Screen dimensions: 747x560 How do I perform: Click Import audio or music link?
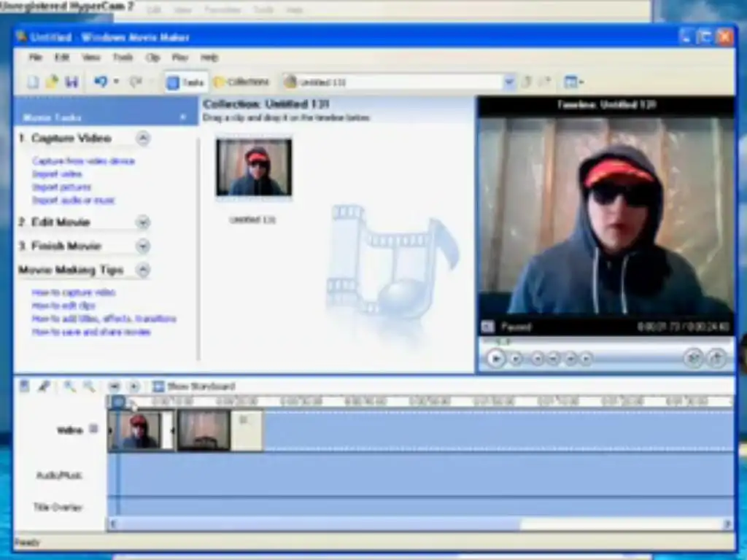click(74, 200)
